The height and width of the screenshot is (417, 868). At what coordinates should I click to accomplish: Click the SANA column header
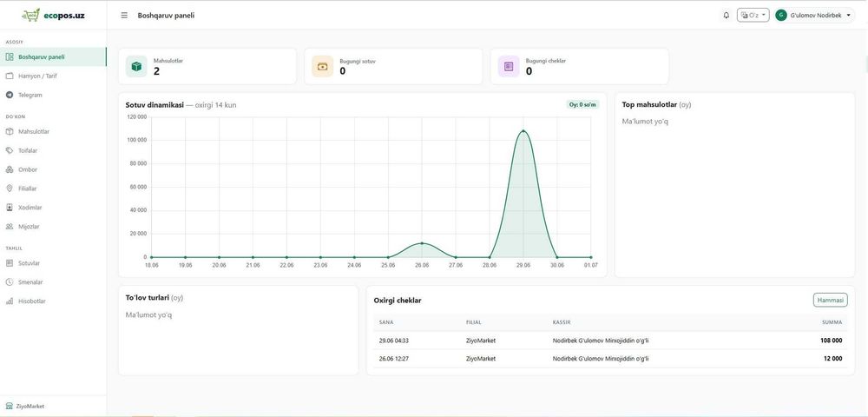(386, 322)
